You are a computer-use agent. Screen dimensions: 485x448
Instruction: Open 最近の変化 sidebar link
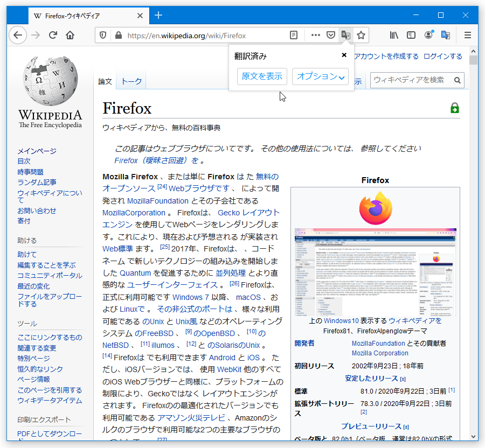33,286
